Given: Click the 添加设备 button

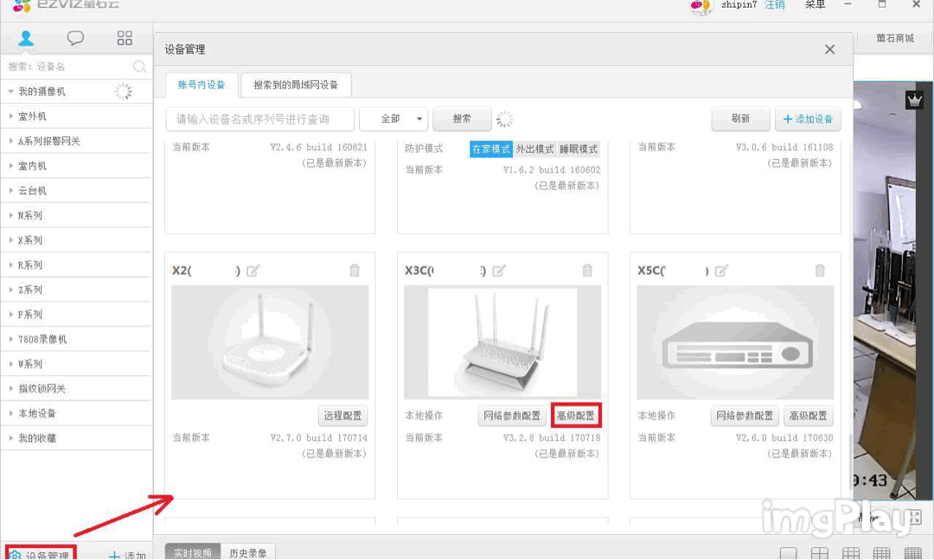Looking at the screenshot, I should click(808, 118).
